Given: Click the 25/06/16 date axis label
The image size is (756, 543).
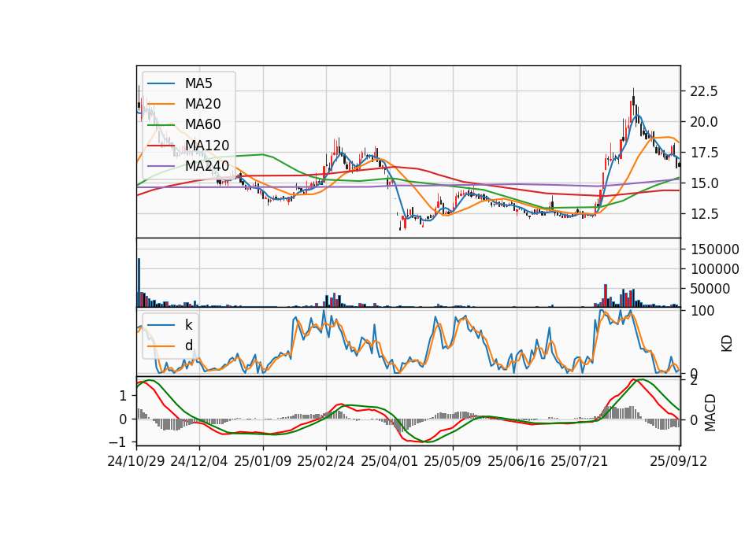Looking at the screenshot, I should click(x=517, y=461).
